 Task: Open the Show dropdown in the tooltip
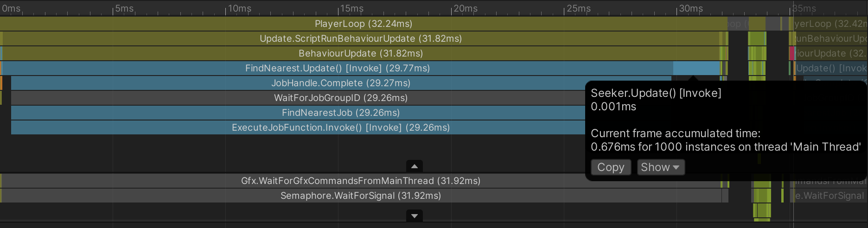tap(660, 167)
